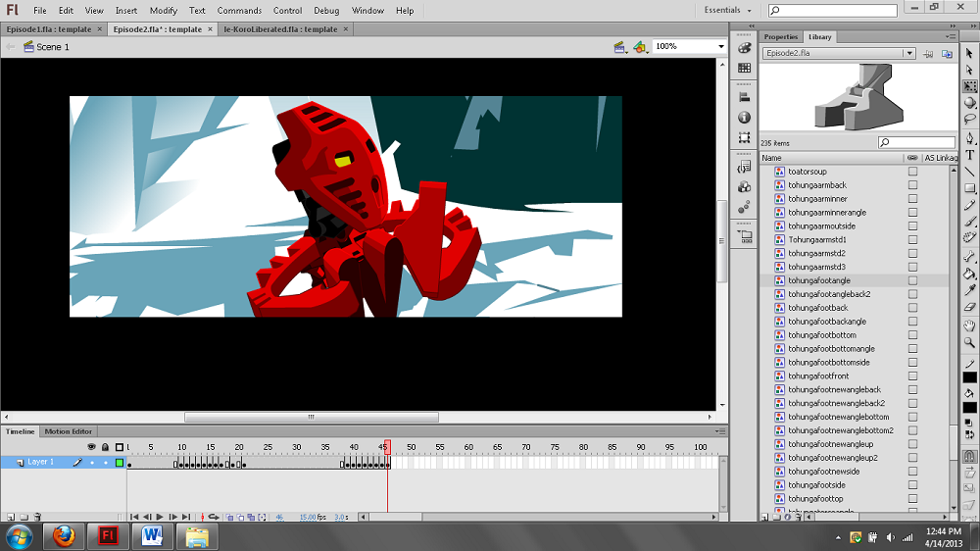Select the Eyedropper tool
The image size is (980, 551).
(969, 290)
